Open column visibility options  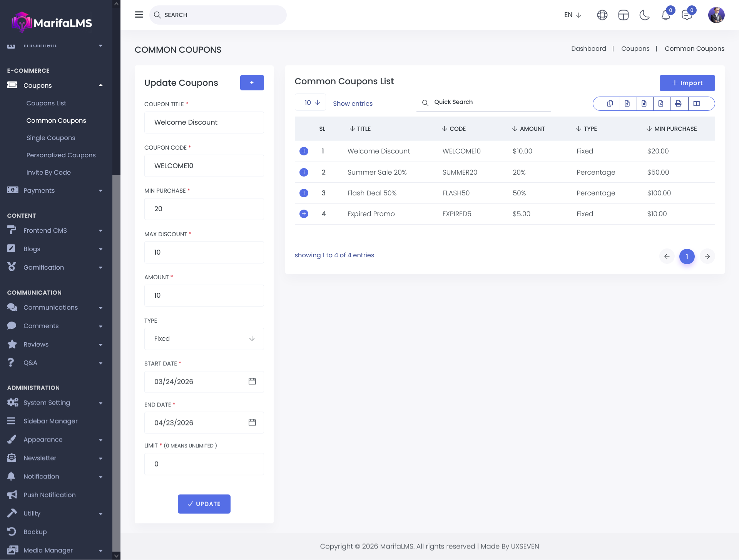pos(696,103)
